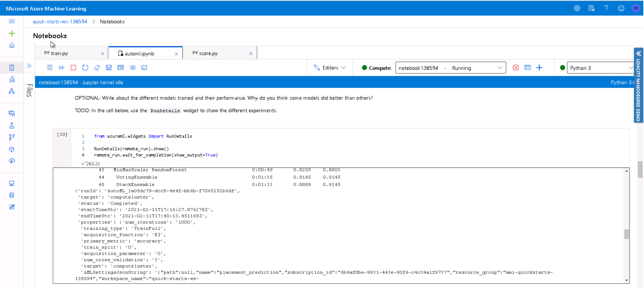Open Designer hierarchy icon in sidebar
644x288 pixels.
click(12, 91)
